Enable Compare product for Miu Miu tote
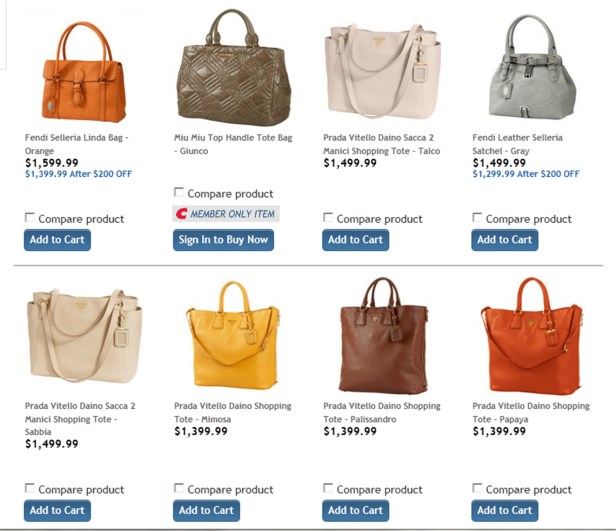The image size is (616, 531). click(179, 192)
